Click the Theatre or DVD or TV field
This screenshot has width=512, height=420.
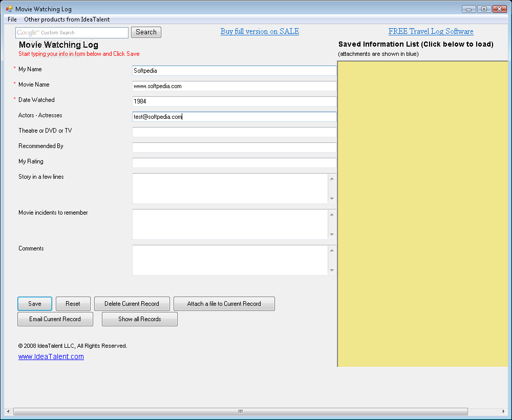(234, 132)
